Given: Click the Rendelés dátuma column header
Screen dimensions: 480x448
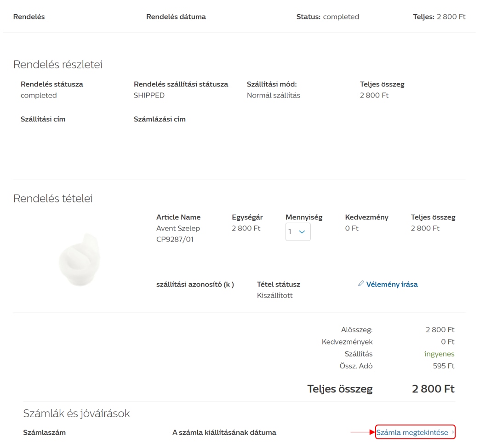Looking at the screenshot, I should [176, 17].
